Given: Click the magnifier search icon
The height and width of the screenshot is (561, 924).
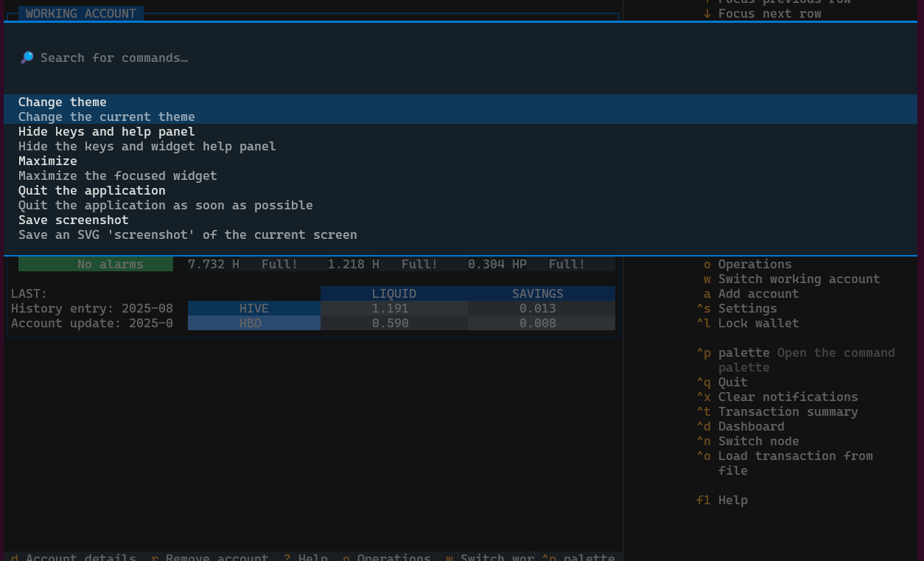Looking at the screenshot, I should point(27,58).
